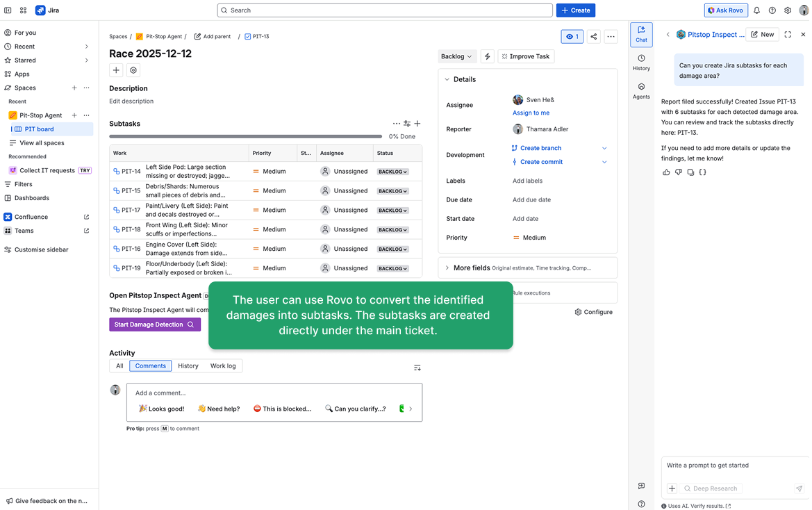Start a New Rovo chat
The height and width of the screenshot is (510, 812).
(762, 35)
